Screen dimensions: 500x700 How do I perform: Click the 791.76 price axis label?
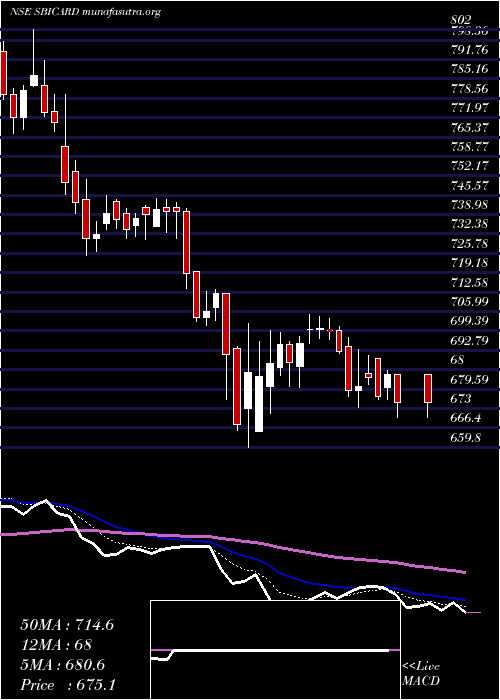pos(470,50)
